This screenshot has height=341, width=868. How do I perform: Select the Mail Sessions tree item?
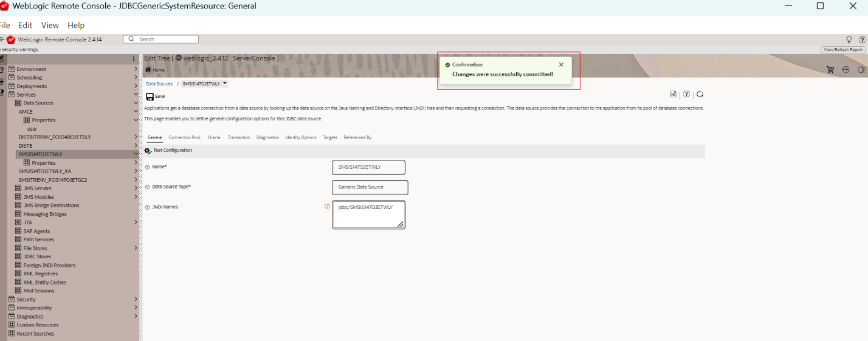tap(39, 291)
